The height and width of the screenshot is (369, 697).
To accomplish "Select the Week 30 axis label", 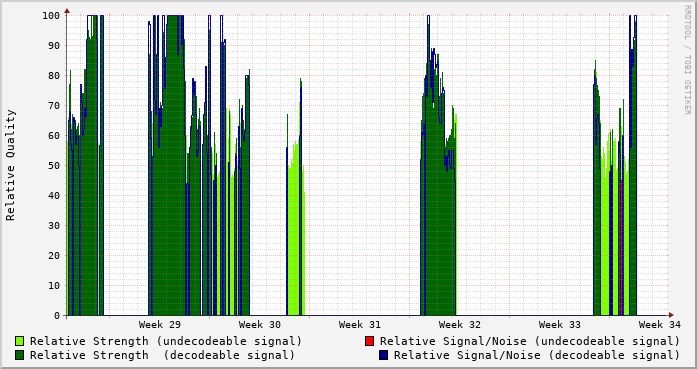I will point(260,325).
